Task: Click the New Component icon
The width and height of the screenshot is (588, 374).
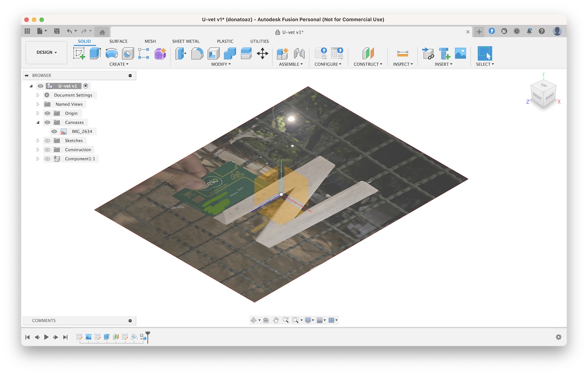Action: click(x=283, y=53)
